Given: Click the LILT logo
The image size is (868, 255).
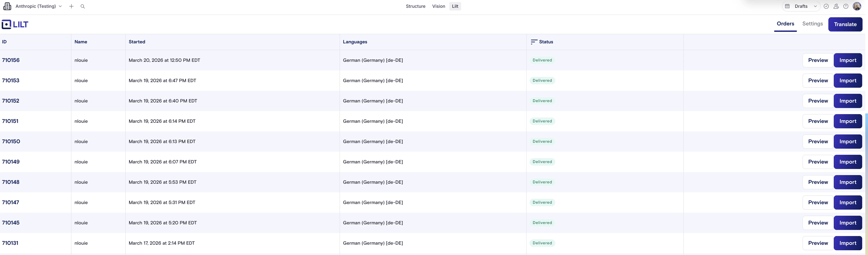Looking at the screenshot, I should pyautogui.click(x=15, y=24).
